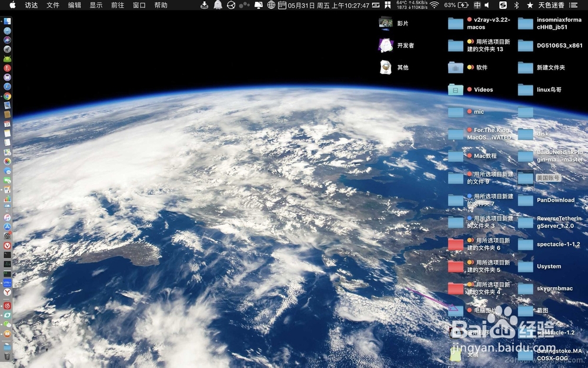Click the 中 input method indicator
Image resolution: width=588 pixels, height=368 pixels.
[477, 5]
